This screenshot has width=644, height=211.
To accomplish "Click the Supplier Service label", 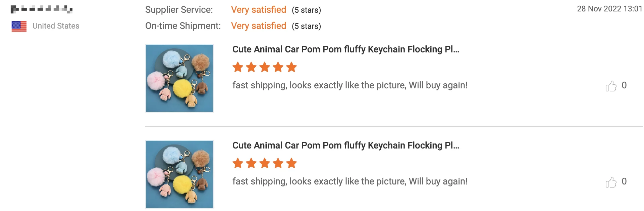I will coord(179,10).
